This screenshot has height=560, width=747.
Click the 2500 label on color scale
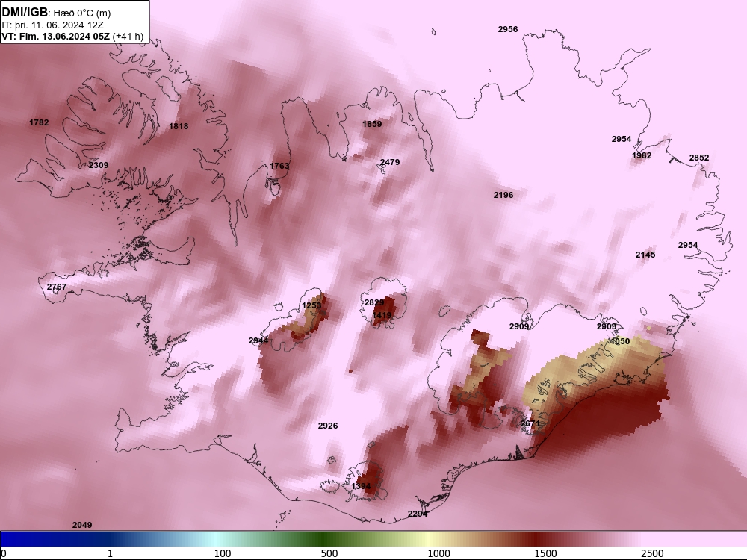[x=652, y=553]
